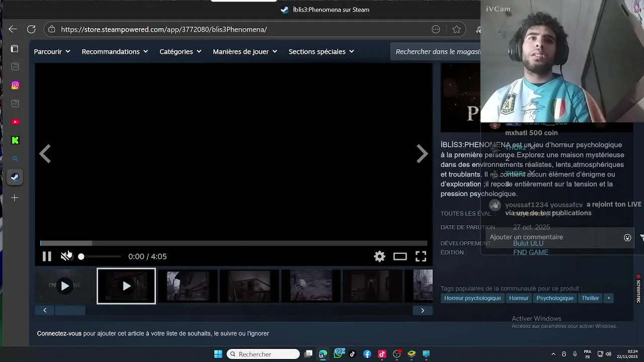Open Task View on the taskbar

(x=308, y=354)
